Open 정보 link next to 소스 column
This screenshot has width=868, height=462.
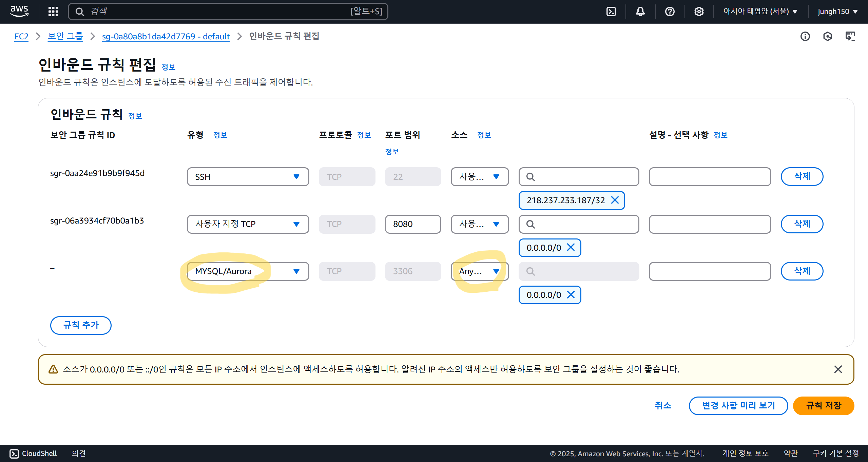coord(484,135)
